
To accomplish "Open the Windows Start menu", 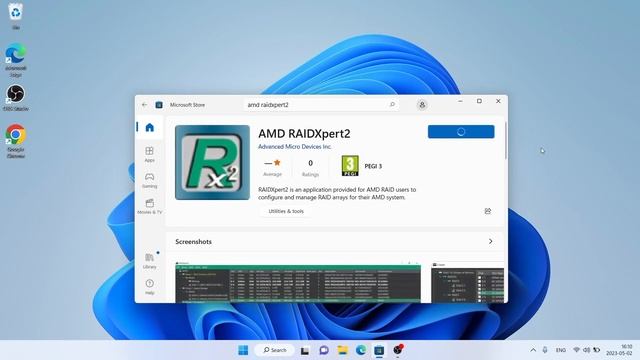I will point(243,350).
